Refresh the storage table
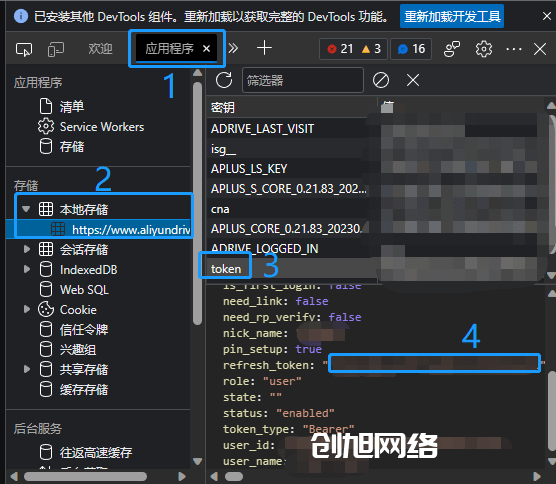 (x=224, y=80)
